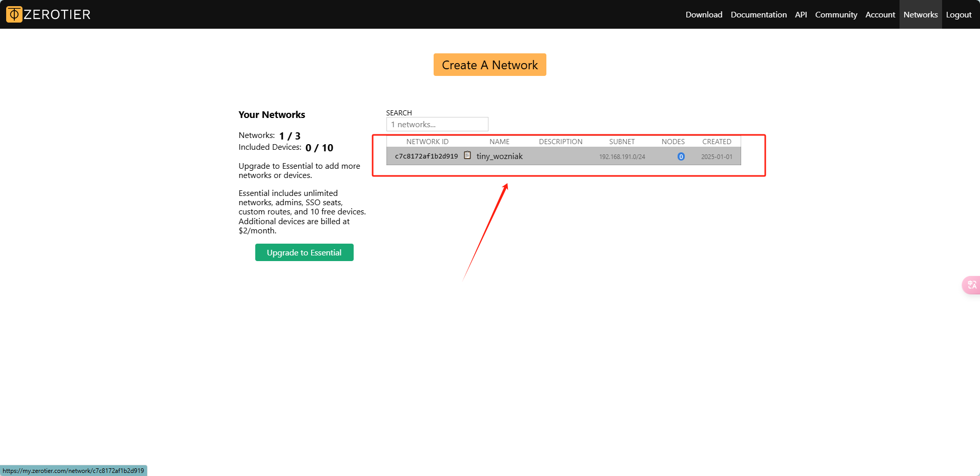The width and height of the screenshot is (980, 476).
Task: Click the NODES column header
Action: [x=673, y=142]
